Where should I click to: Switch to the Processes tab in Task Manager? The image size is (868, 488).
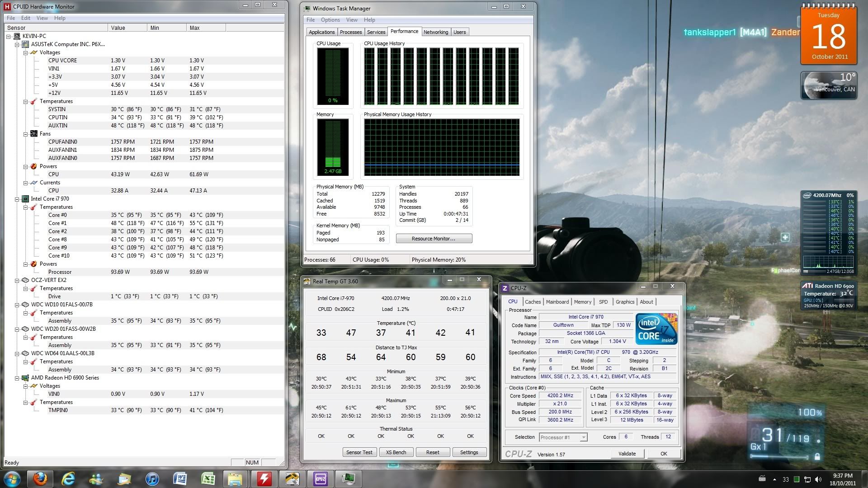pyautogui.click(x=351, y=32)
